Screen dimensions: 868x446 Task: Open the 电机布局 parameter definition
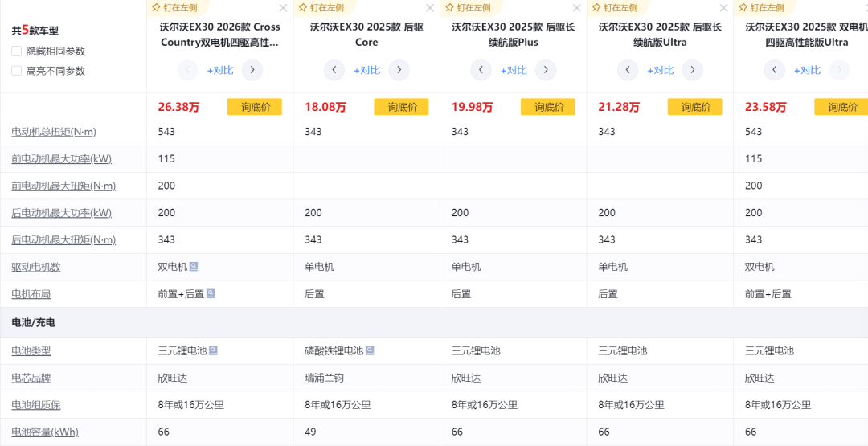point(31,294)
